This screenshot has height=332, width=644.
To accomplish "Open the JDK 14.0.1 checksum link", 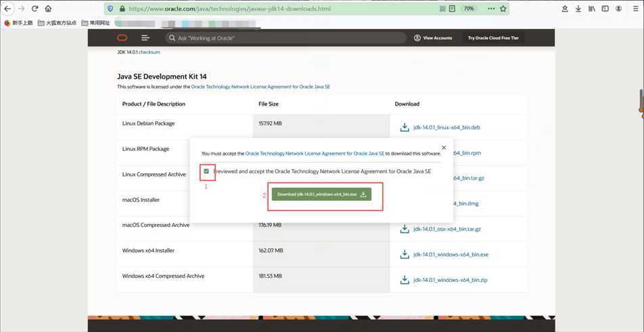I will tap(149, 53).
